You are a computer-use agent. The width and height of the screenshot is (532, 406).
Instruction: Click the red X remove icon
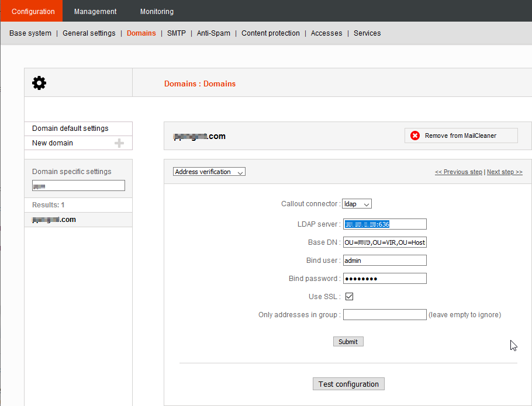tap(415, 136)
